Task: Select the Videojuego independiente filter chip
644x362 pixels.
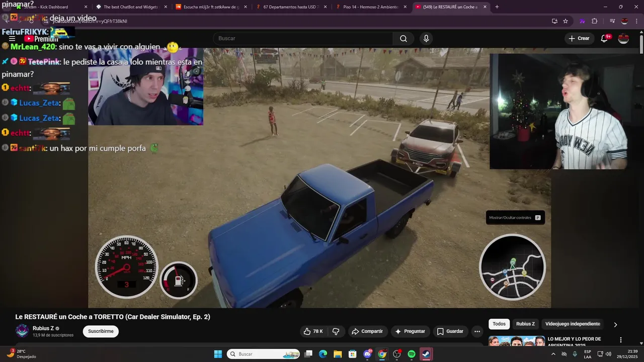Action: point(573,324)
